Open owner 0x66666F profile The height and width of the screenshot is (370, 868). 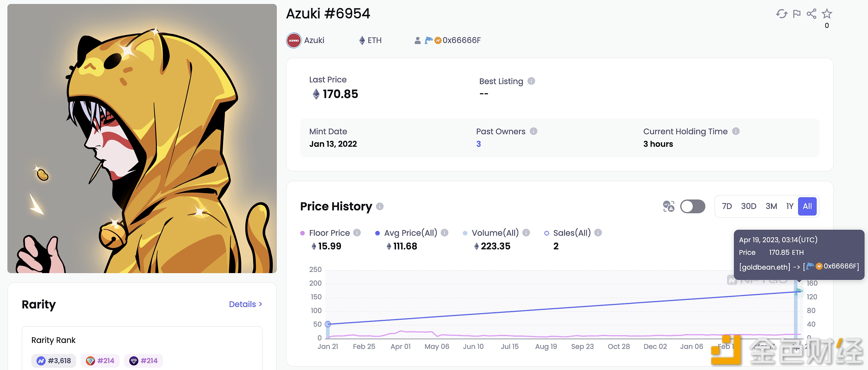point(461,40)
